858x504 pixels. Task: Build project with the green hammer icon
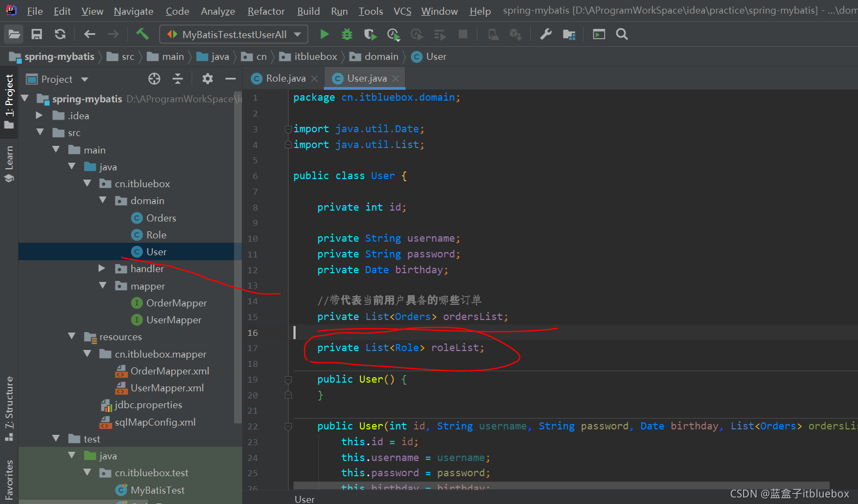143,34
